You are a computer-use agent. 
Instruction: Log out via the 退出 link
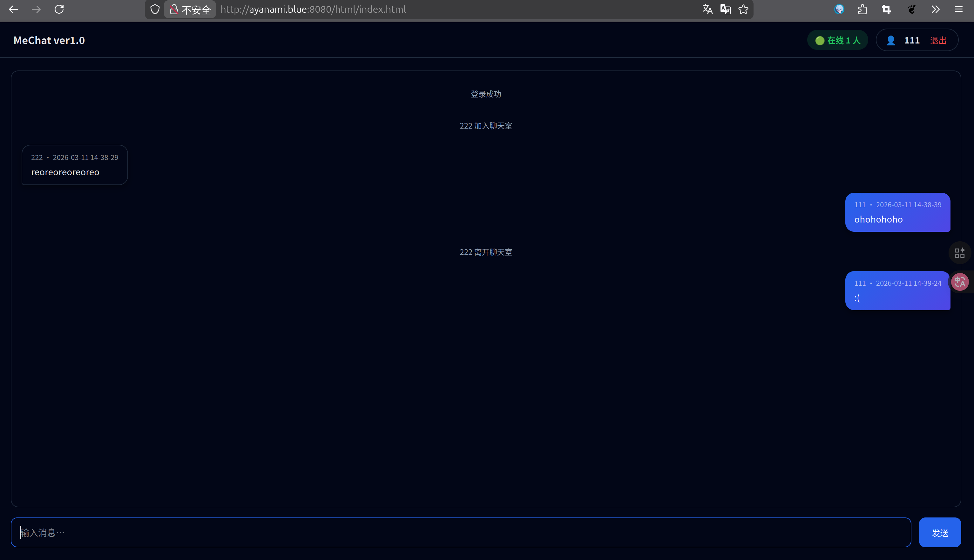(938, 40)
